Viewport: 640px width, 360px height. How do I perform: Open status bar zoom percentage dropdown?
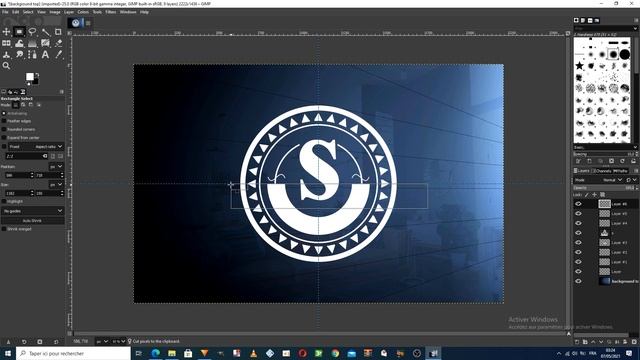[x=118, y=341]
